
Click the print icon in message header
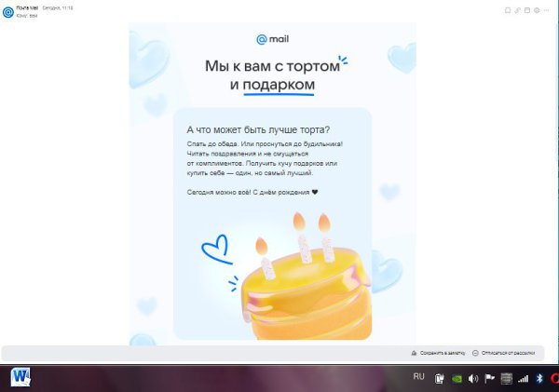537,10
